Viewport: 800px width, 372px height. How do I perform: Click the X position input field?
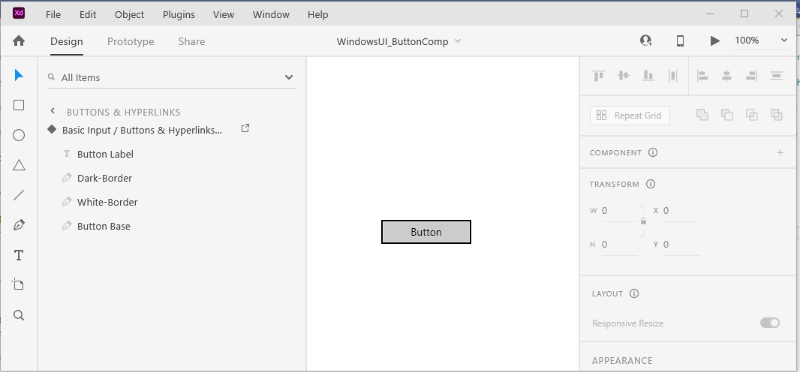681,211
